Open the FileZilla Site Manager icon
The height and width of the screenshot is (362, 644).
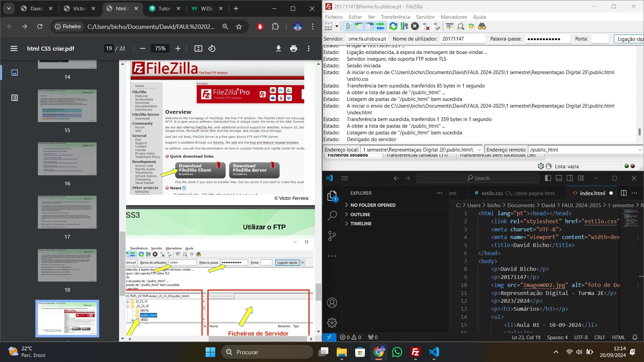pos(328,26)
